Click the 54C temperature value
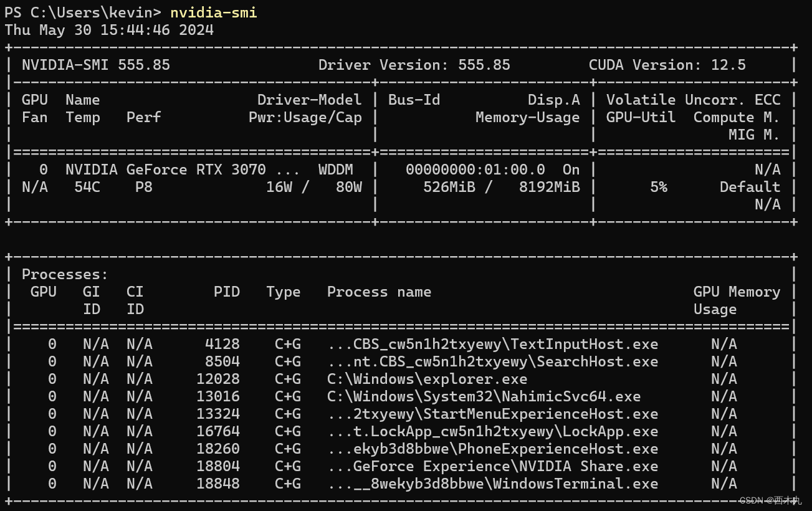812x511 pixels. click(x=87, y=187)
